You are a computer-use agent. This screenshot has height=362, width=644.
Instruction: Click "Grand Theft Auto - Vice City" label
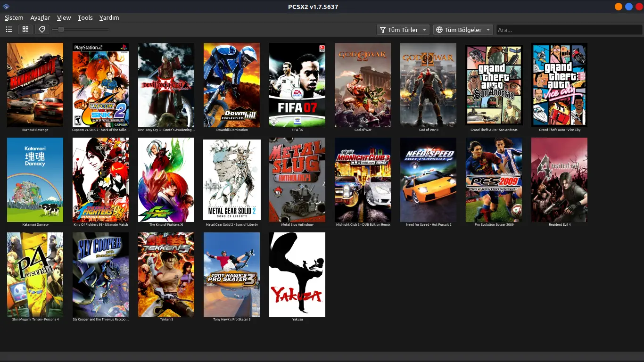560,130
